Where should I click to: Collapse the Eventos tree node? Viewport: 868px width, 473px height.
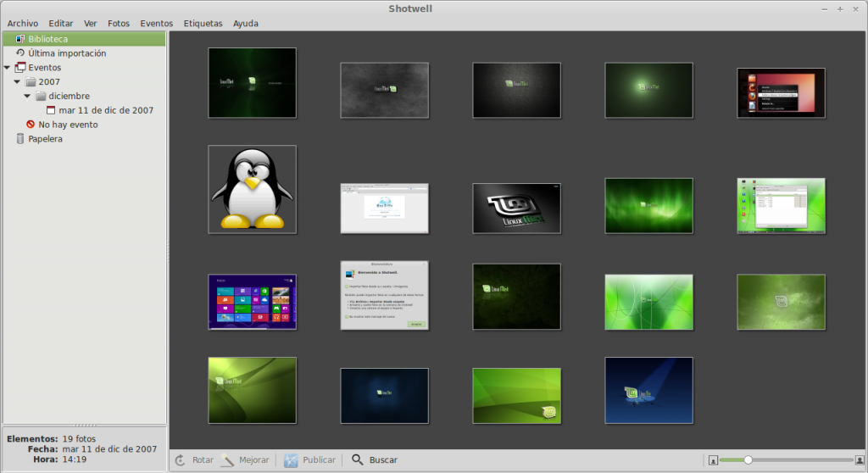pos(7,68)
